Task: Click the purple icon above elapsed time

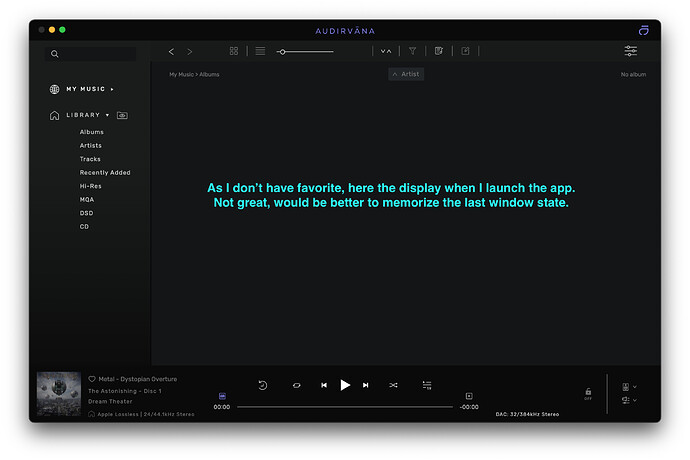Action: tap(222, 396)
